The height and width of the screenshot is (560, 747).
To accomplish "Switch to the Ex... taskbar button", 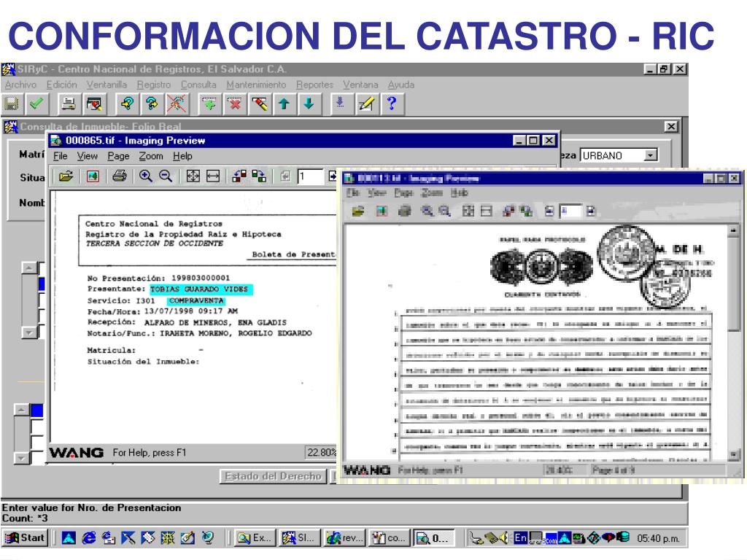I will click(255, 537).
